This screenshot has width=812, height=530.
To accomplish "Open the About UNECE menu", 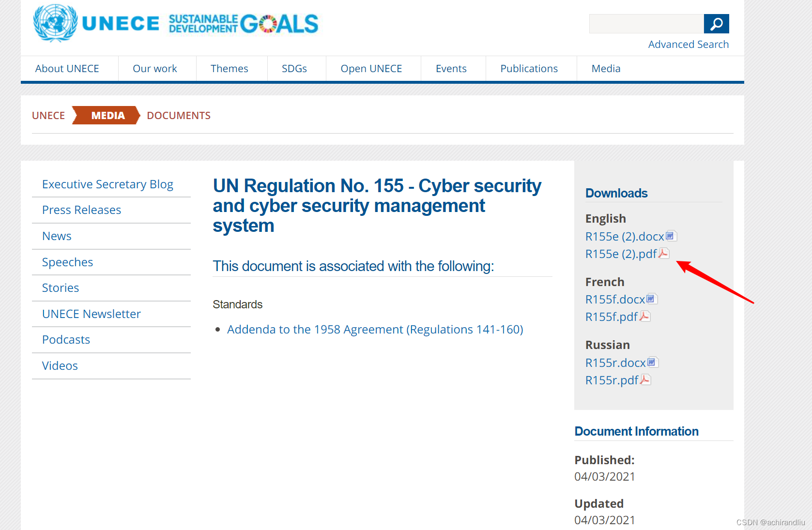I will pos(67,69).
